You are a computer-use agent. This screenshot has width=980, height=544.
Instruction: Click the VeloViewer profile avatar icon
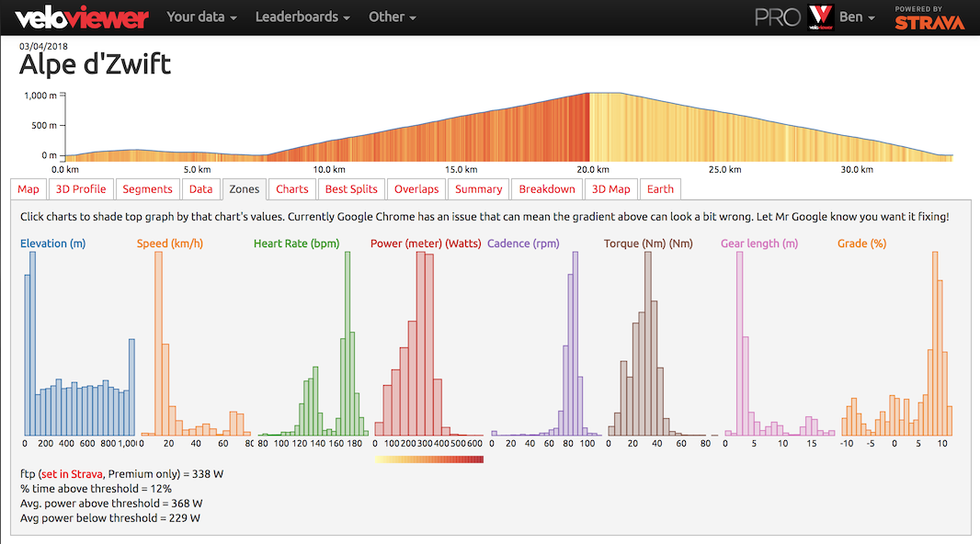coord(820,17)
